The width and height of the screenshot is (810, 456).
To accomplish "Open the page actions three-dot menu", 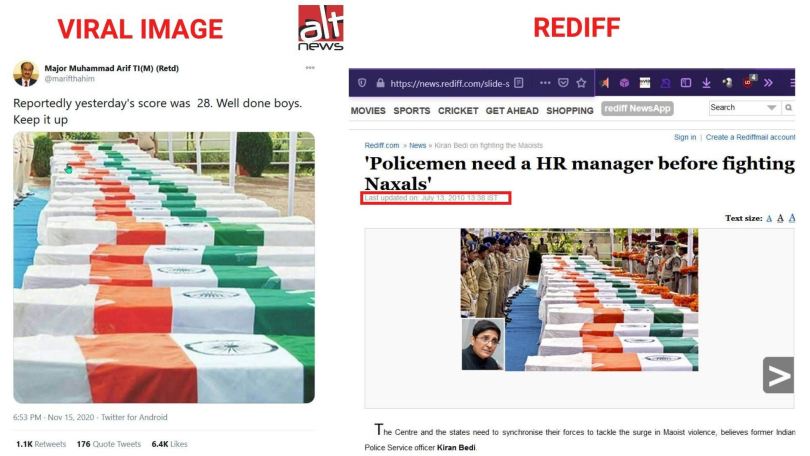I will click(x=545, y=83).
